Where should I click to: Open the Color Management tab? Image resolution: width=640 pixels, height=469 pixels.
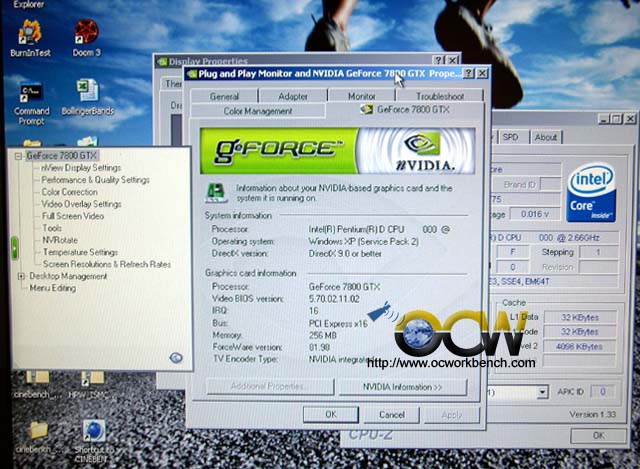point(258,111)
